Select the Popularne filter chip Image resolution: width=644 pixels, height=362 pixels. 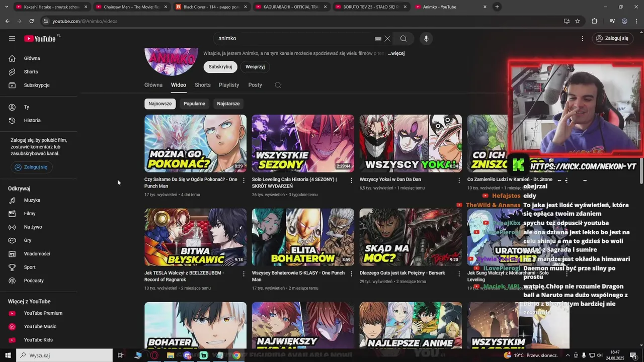(194, 104)
